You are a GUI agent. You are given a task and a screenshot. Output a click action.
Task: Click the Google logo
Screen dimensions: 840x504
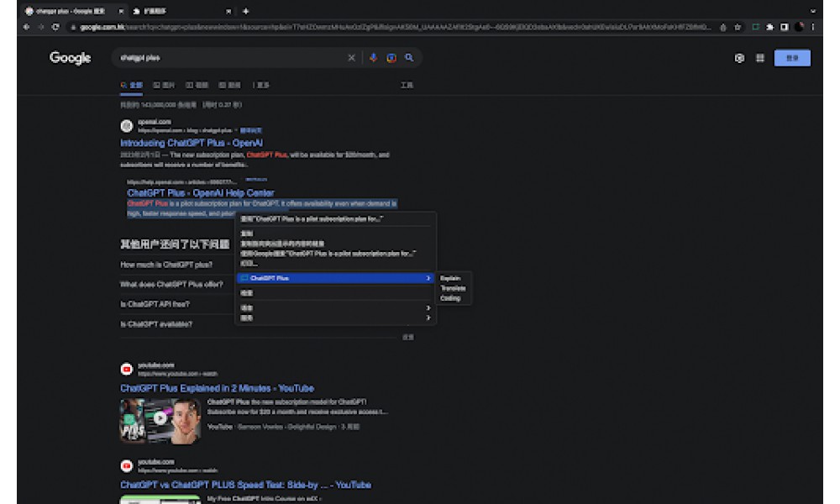[71, 58]
